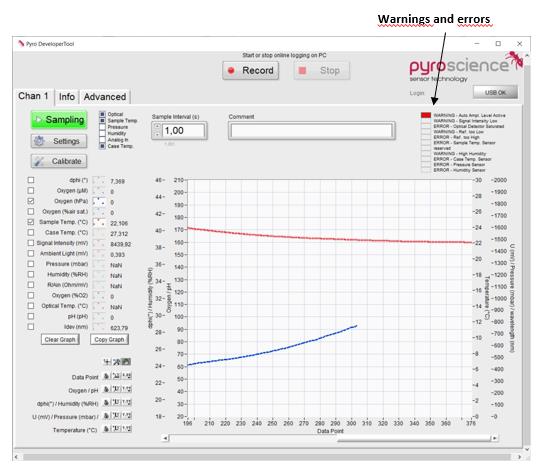Toggle the Optical measurement checkbox
This screenshot has height=468, width=540.
[x=102, y=114]
